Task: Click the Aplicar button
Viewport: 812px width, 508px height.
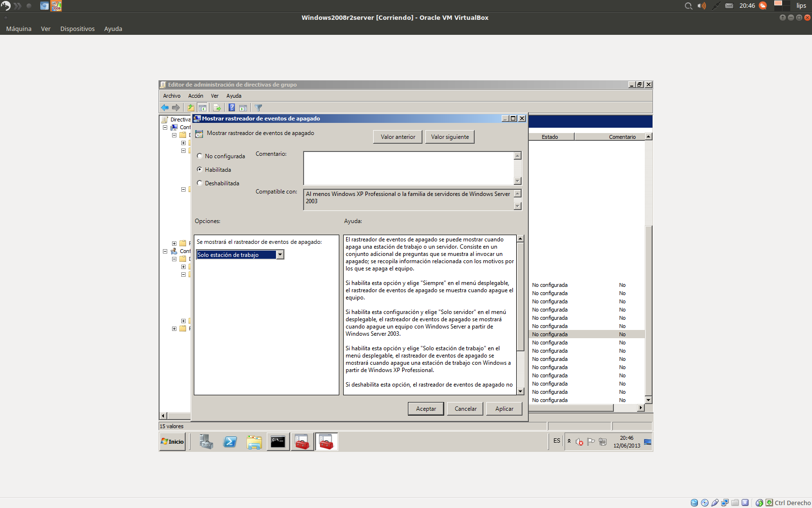Action: (504, 408)
